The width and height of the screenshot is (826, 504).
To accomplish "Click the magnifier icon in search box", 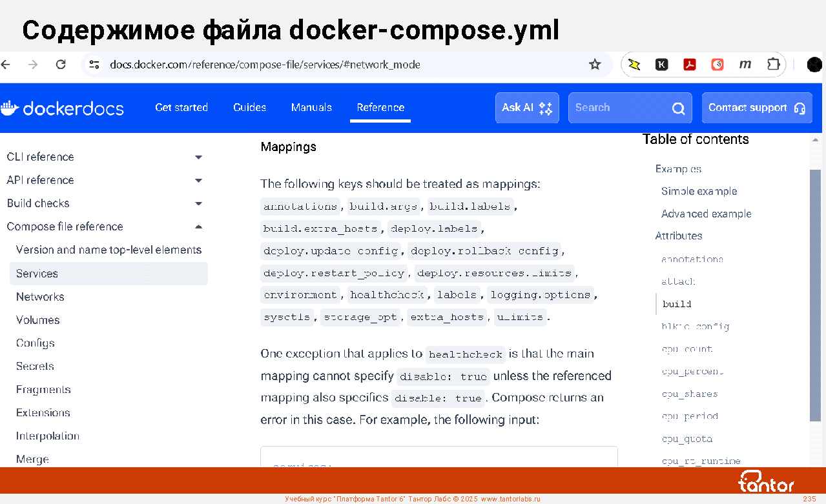I will [678, 108].
